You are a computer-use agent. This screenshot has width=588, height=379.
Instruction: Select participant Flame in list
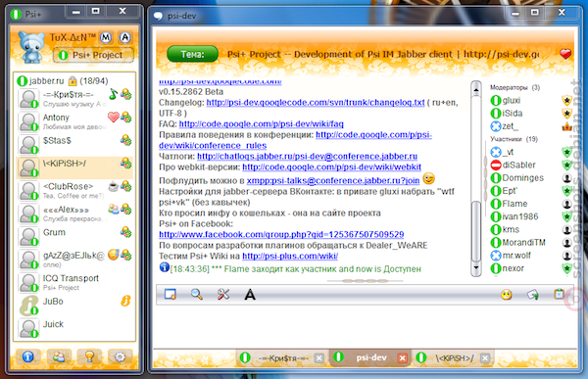pos(530,204)
